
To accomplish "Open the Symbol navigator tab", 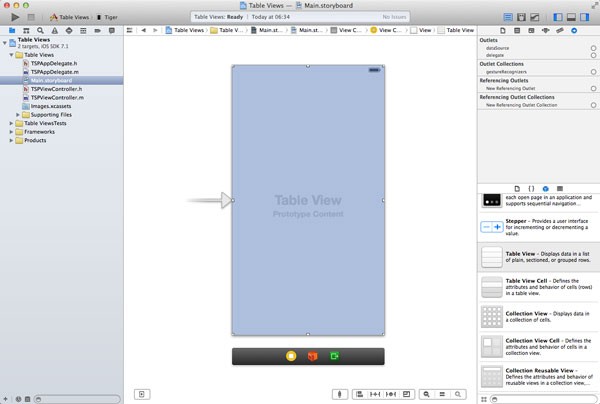I will coord(26,31).
